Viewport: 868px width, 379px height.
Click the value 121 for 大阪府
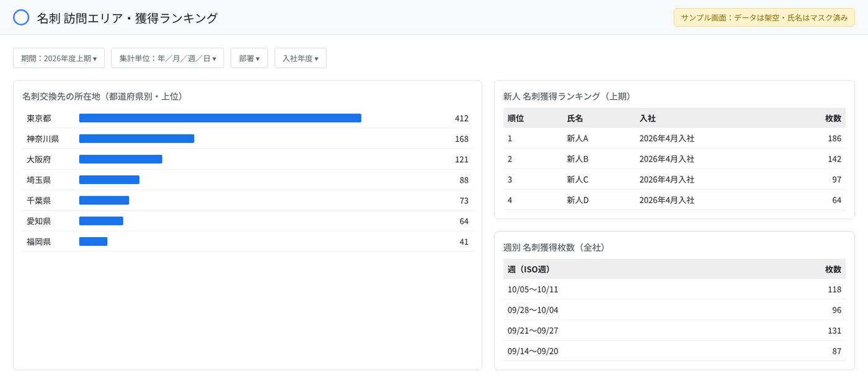461,159
